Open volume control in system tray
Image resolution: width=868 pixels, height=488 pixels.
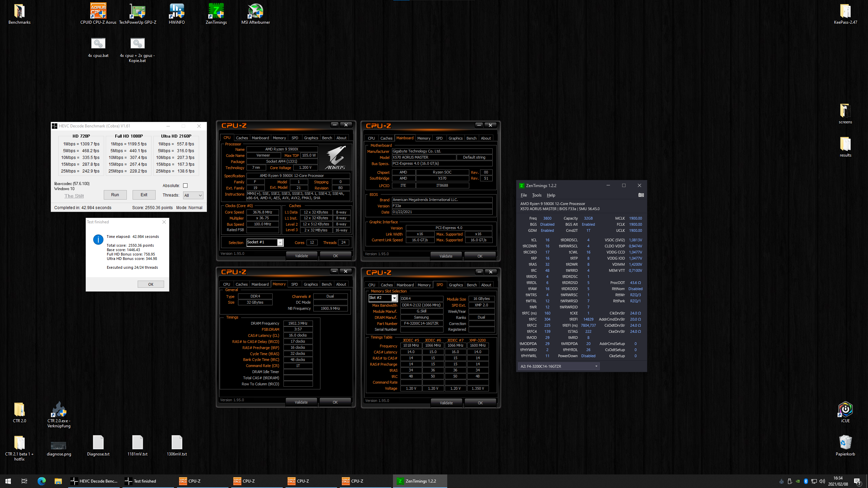[x=822, y=481]
